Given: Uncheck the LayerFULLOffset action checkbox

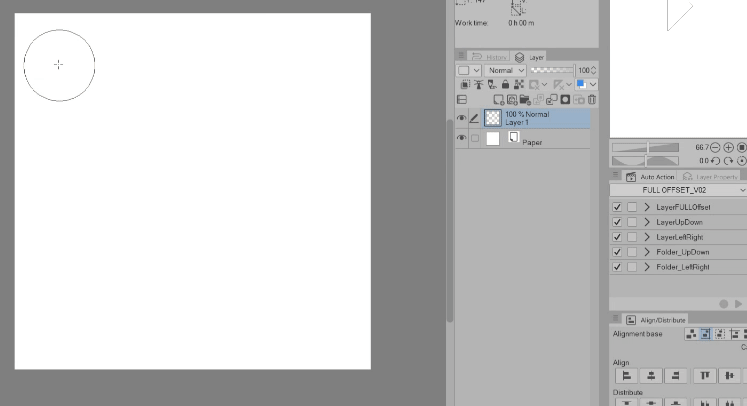Looking at the screenshot, I should point(617,207).
